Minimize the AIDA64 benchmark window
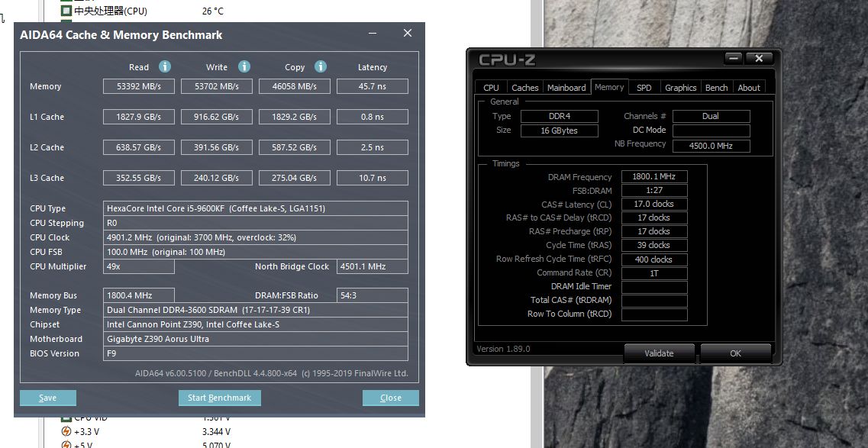This screenshot has height=448, width=868. click(372, 34)
